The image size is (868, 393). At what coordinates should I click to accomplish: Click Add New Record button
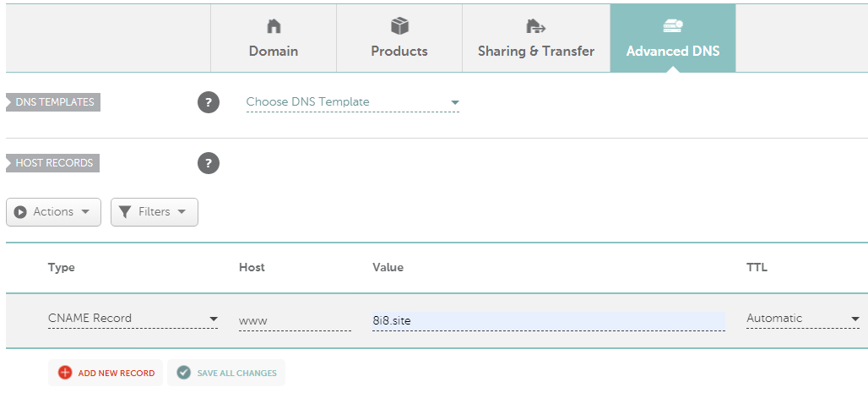click(x=106, y=373)
